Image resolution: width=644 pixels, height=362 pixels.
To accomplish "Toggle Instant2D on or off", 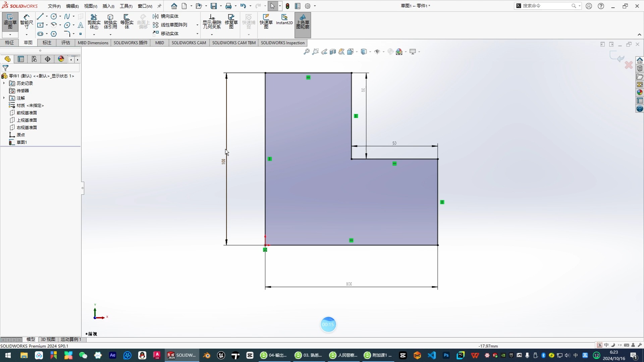I will [284, 20].
